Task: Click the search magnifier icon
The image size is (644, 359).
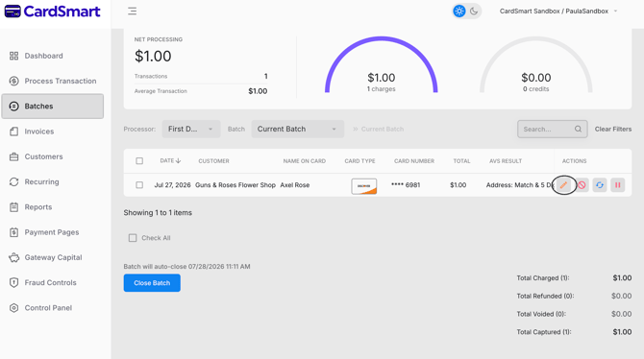Action: [x=578, y=129]
